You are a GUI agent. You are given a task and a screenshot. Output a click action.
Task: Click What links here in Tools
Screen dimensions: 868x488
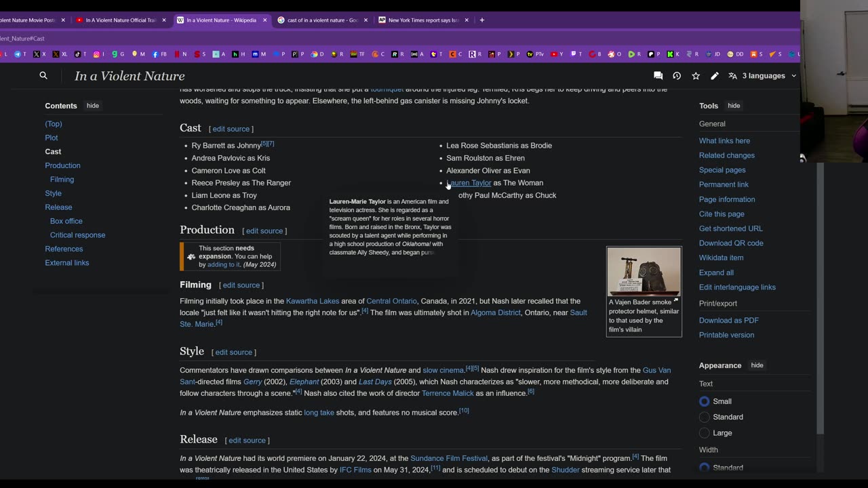click(x=724, y=141)
